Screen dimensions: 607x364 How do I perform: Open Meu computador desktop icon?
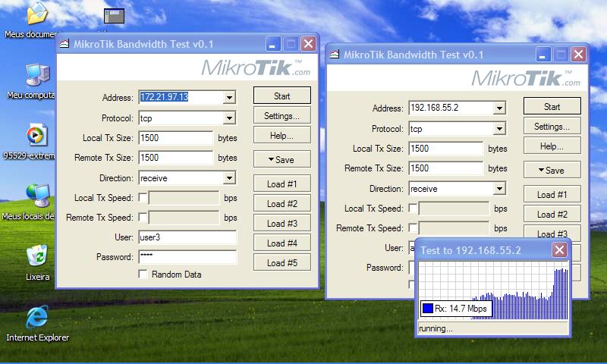point(36,76)
